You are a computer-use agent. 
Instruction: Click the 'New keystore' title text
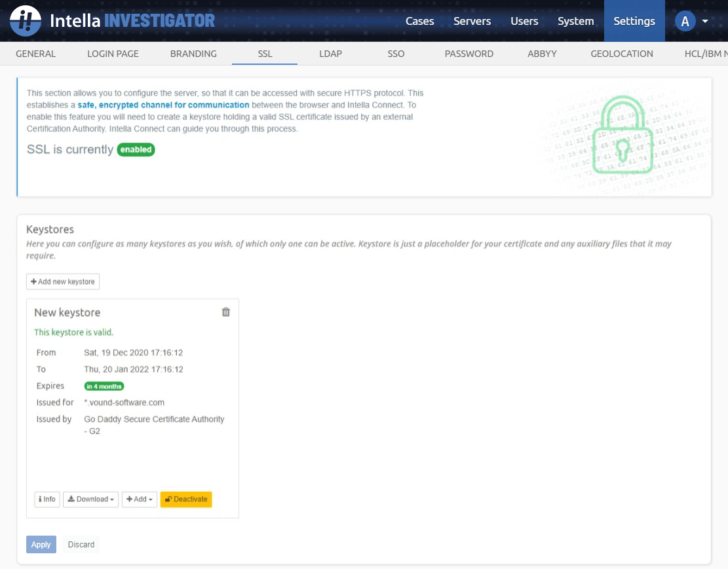coord(67,313)
